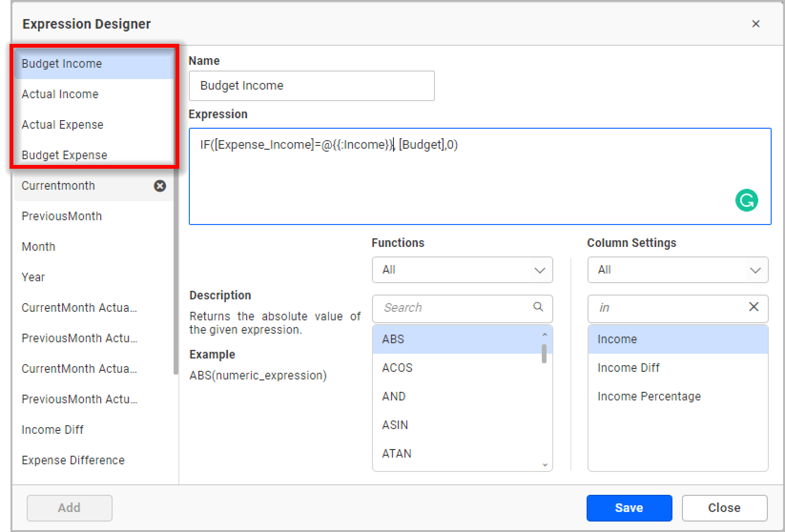The height and width of the screenshot is (532, 785).
Task: Close the Expression Designer dialog
Action: coord(755,24)
